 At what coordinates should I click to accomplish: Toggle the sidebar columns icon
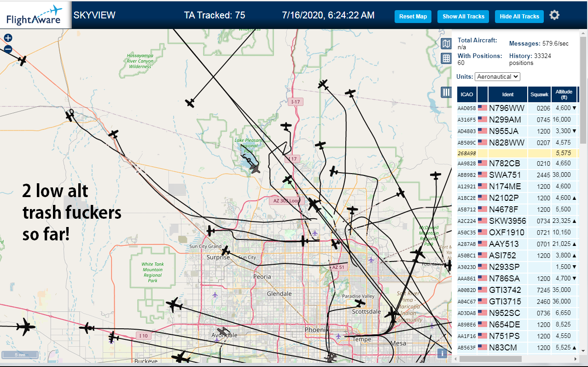coord(446,92)
